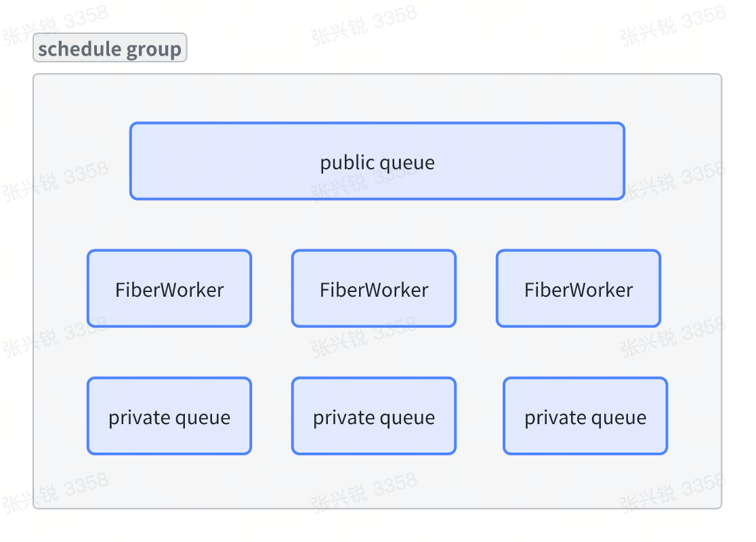Select the "schedule group" label tag
756x542 pixels.
coord(110,49)
